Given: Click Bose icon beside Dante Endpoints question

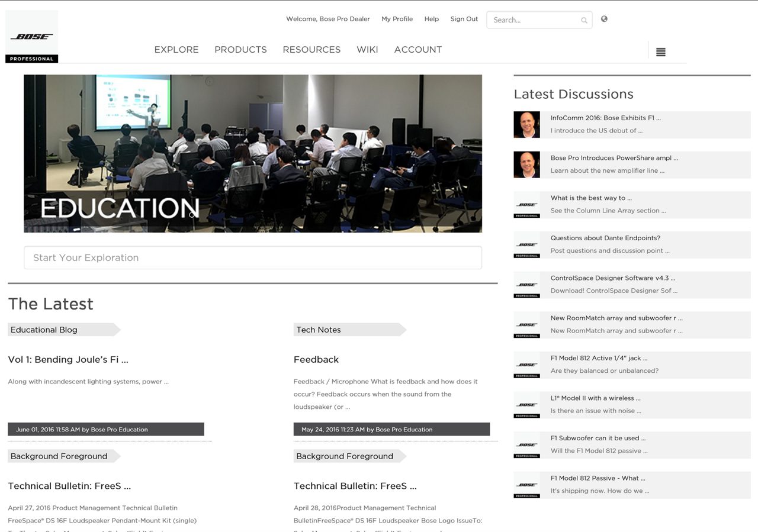Looking at the screenshot, I should coord(526,245).
